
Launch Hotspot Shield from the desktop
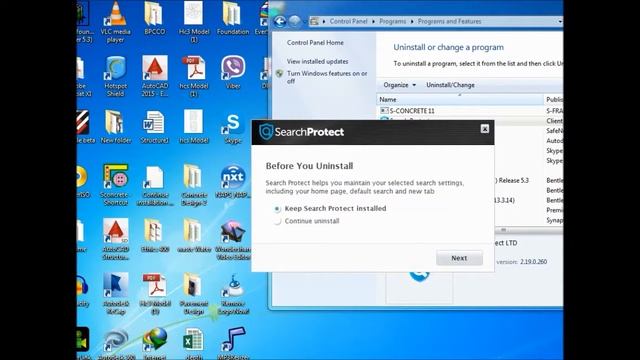click(x=116, y=76)
